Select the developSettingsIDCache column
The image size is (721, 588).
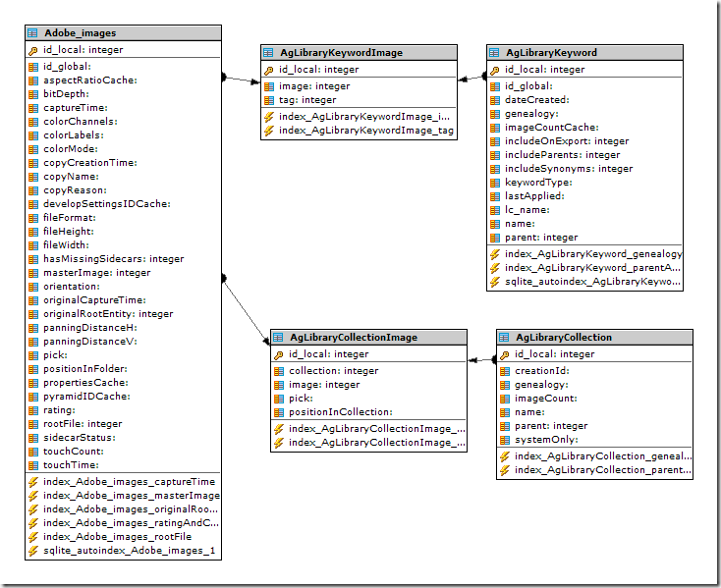point(107,204)
